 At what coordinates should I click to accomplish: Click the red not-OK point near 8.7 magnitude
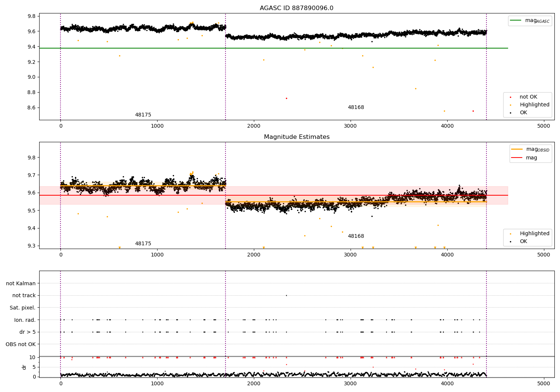point(286,98)
